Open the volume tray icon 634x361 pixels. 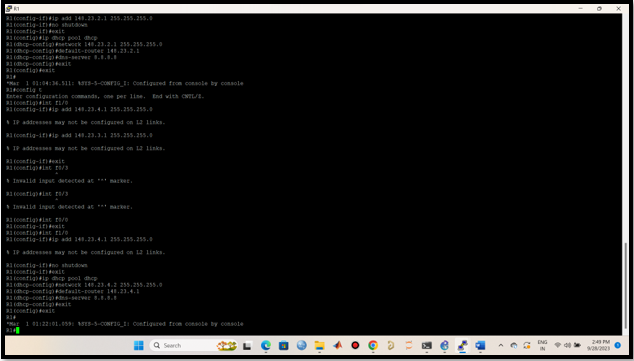point(567,345)
